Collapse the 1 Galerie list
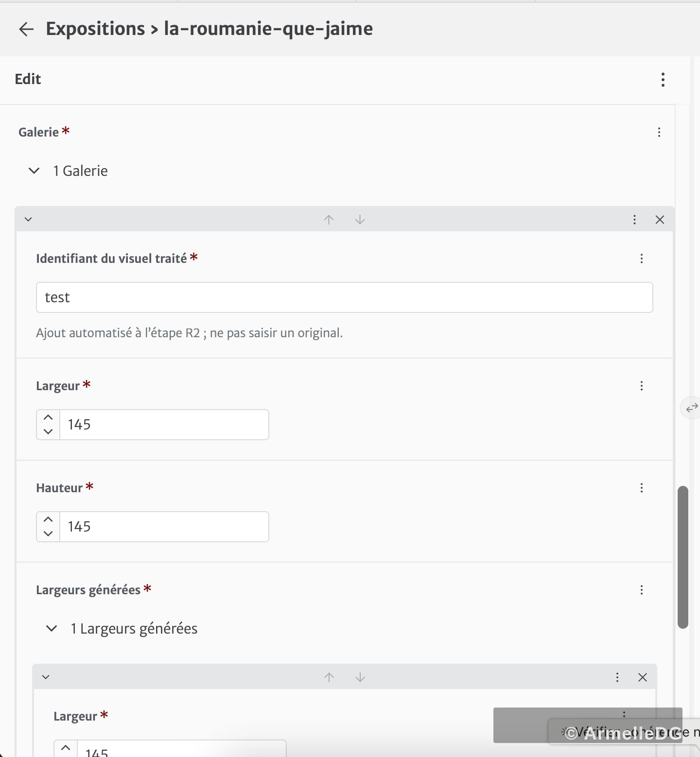The width and height of the screenshot is (700, 757). coord(34,171)
